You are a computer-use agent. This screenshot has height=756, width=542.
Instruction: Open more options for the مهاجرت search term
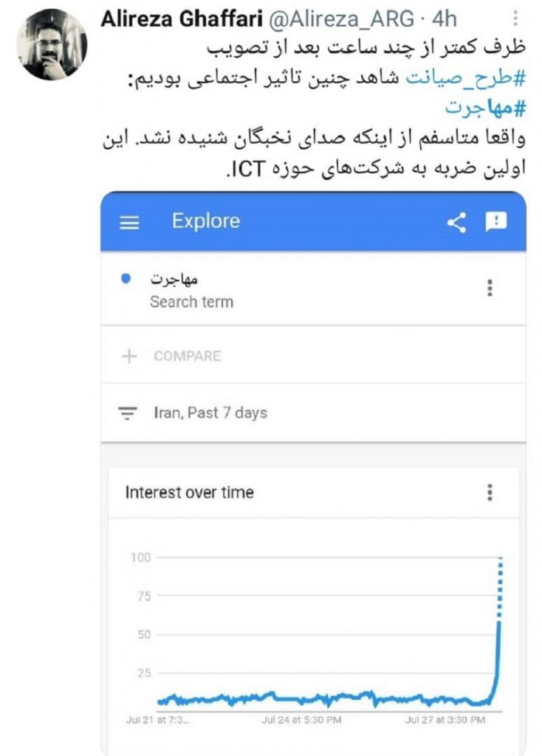coord(490,288)
